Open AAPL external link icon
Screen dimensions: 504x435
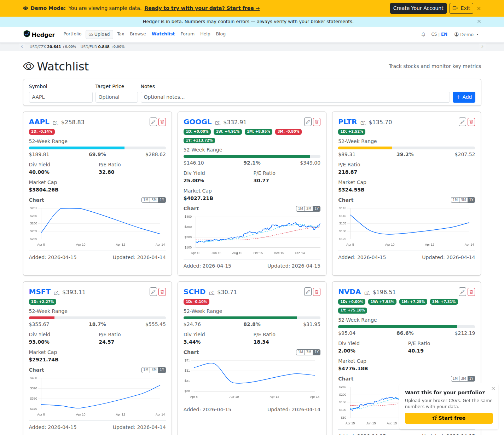pos(55,123)
